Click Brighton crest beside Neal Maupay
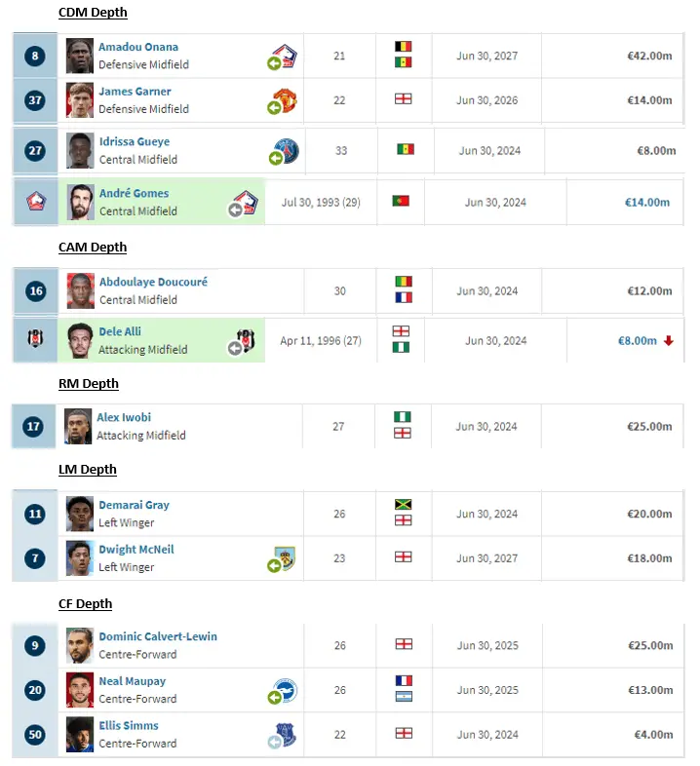 click(x=286, y=690)
